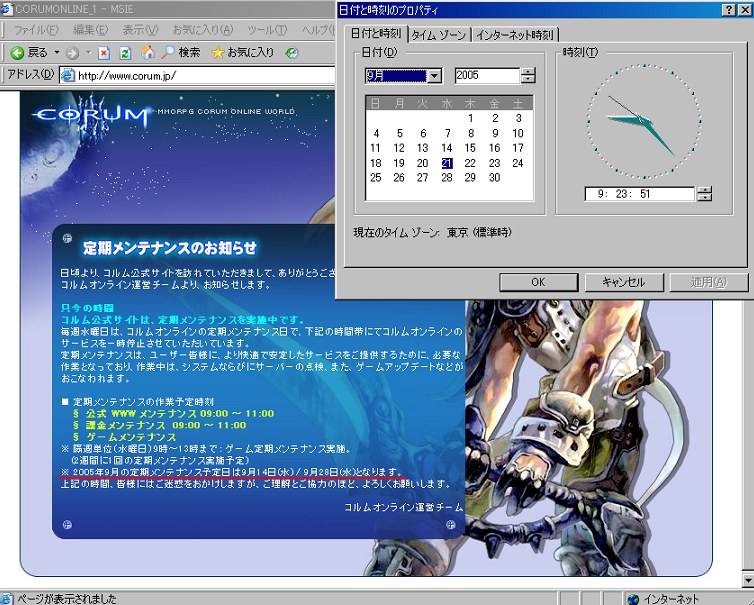Click the Forward arrow icon in browser
754x605 pixels.
[x=72, y=53]
